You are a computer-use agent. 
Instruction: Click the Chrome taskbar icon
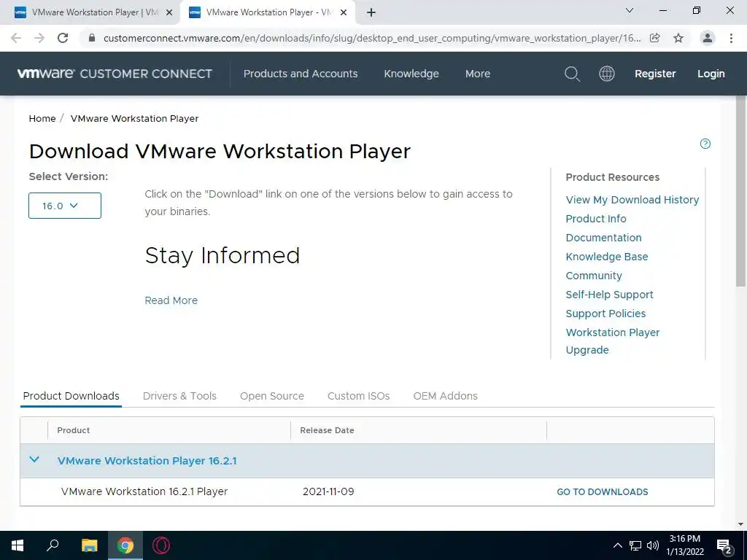point(125,545)
